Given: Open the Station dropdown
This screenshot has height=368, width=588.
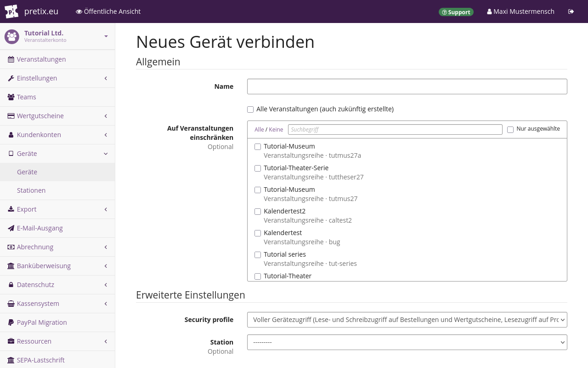Looking at the screenshot, I should tap(407, 342).
